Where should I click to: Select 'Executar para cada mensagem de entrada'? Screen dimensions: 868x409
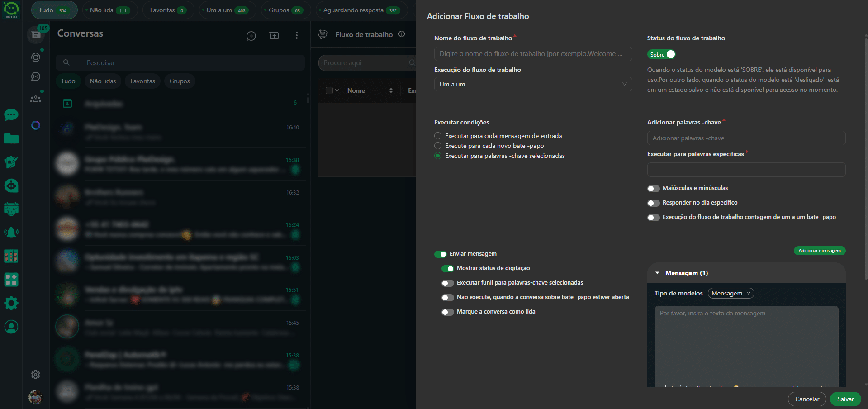point(438,136)
